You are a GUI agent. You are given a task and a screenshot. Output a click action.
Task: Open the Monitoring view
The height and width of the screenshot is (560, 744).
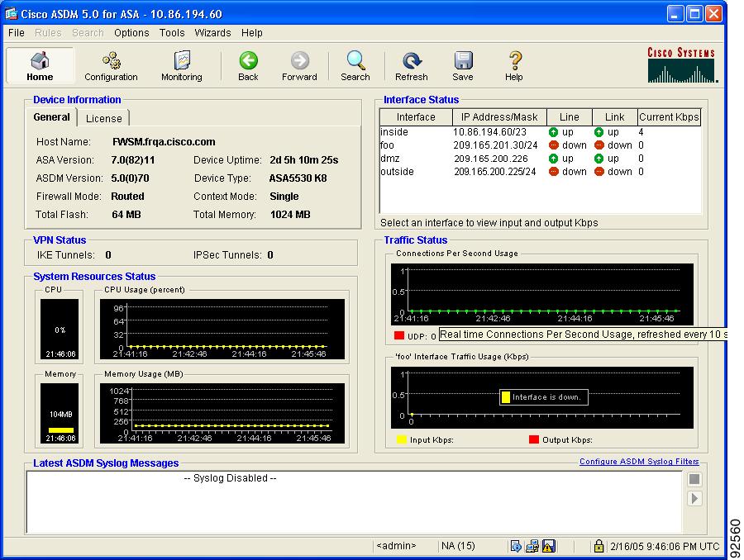[182, 66]
